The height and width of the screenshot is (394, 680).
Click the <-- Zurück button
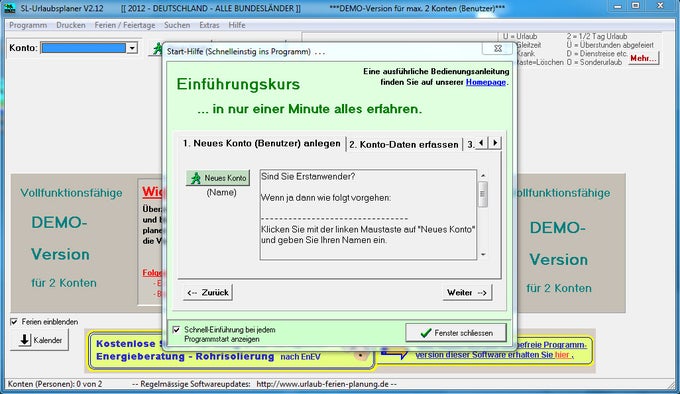point(208,293)
